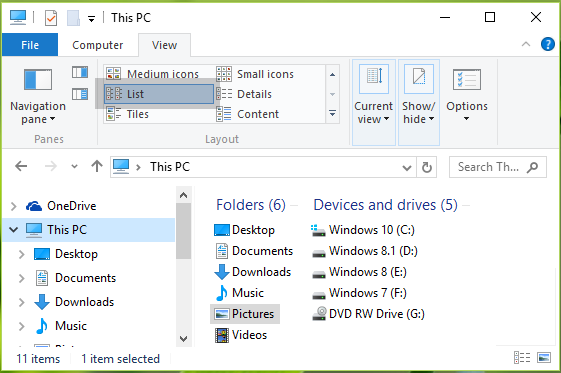The height and width of the screenshot is (373, 561).
Task: Click the Refresh icon in address bar
Action: 426,167
